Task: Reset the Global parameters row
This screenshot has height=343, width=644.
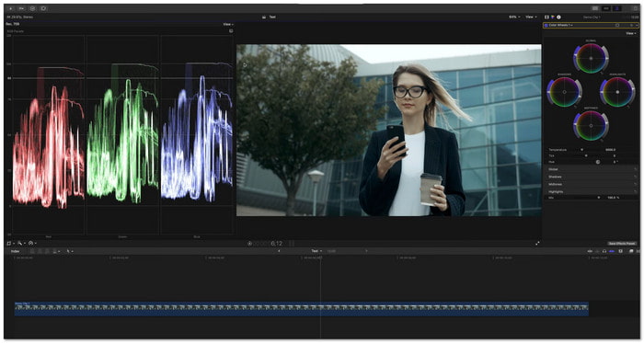Action: pos(636,169)
